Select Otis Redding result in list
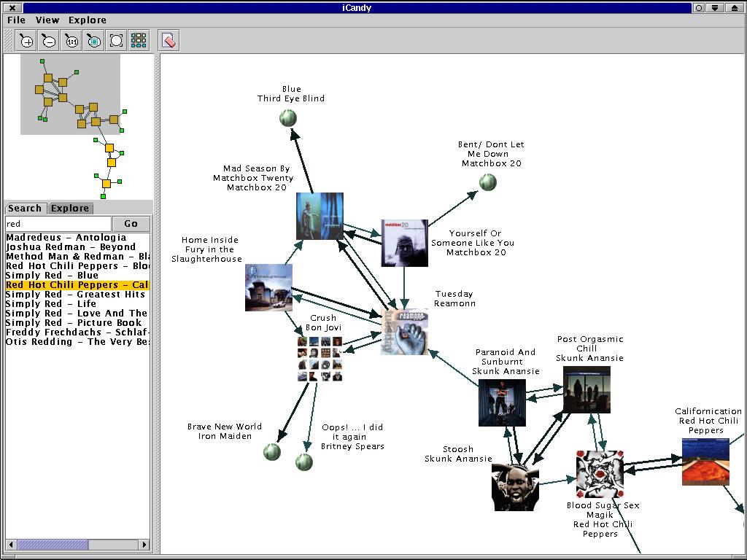 [76, 342]
